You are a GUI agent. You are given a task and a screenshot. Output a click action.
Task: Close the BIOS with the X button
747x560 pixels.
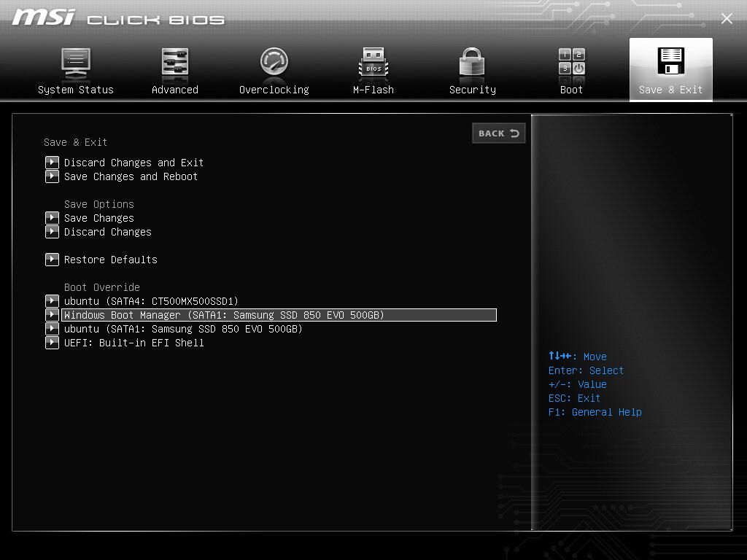click(727, 18)
